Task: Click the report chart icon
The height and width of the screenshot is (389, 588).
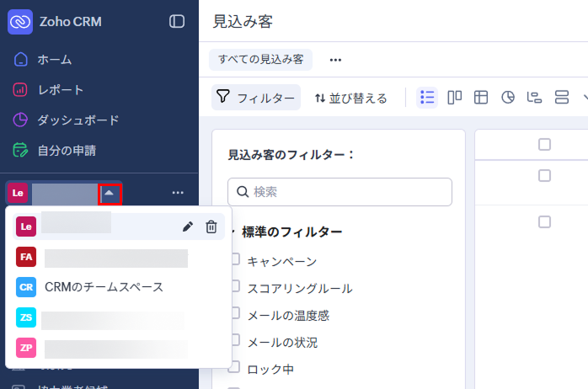Action: click(x=20, y=90)
